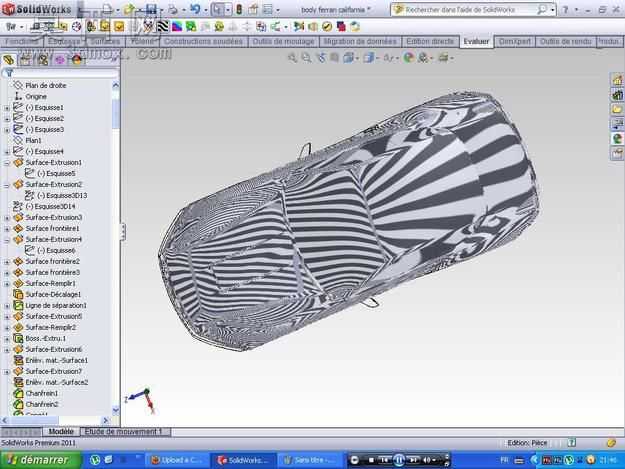Collapse the Surface-Extrusion4 tree node
The width and height of the screenshot is (625, 469).
tap(7, 240)
